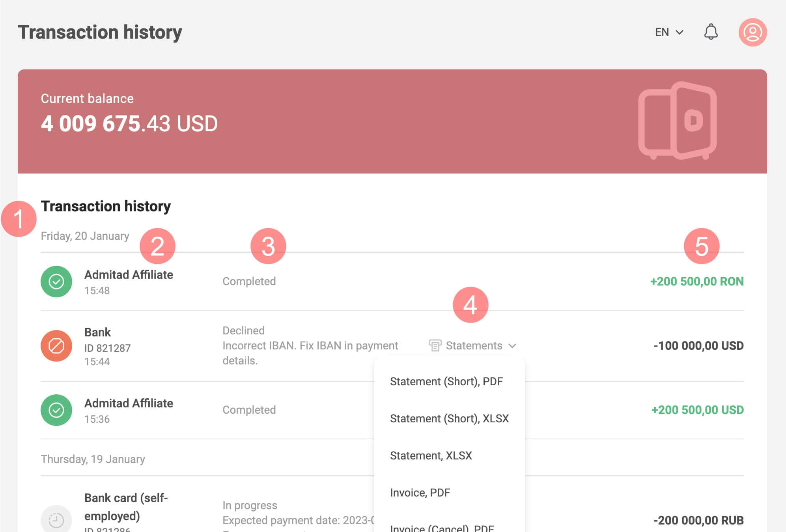This screenshot has width=786, height=532.
Task: Click the In progress status text
Action: coord(250,506)
